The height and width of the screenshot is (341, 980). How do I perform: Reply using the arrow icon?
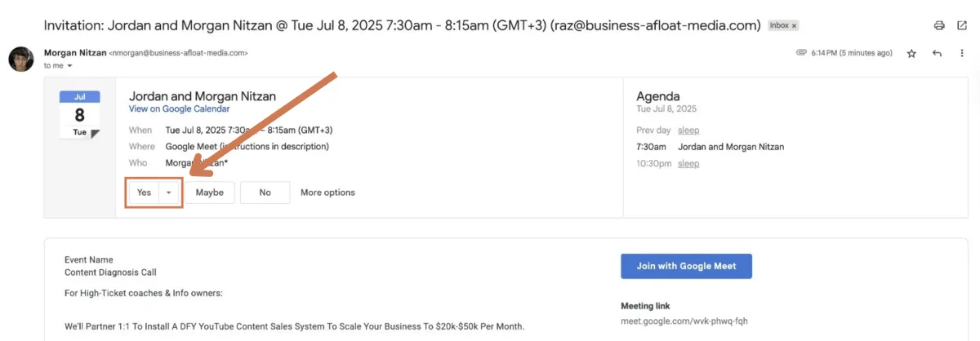click(x=937, y=53)
